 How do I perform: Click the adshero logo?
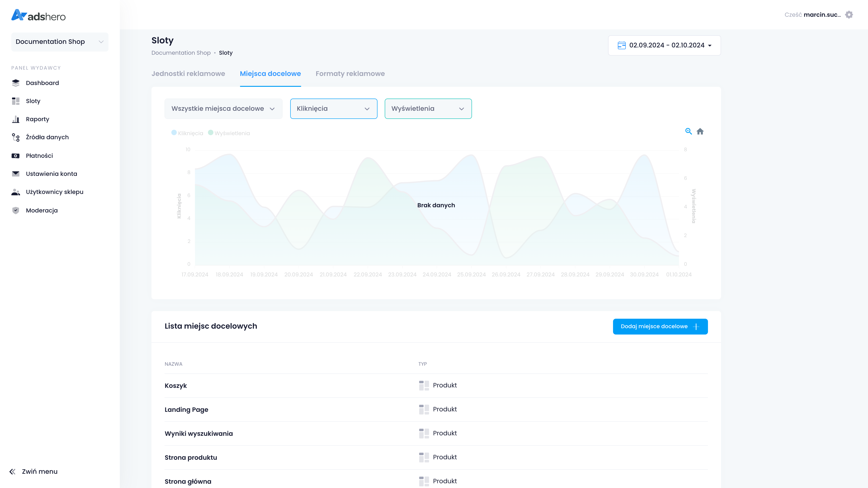point(38,16)
